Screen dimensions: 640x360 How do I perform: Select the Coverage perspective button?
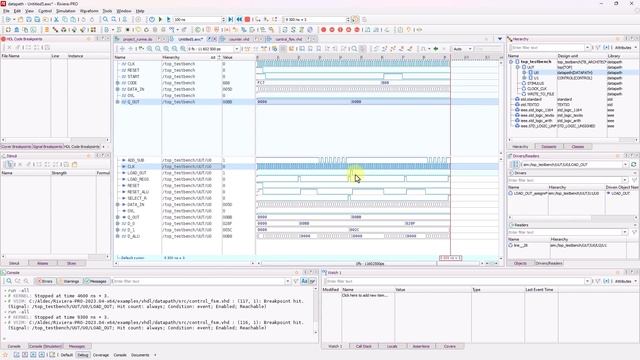coord(101,355)
